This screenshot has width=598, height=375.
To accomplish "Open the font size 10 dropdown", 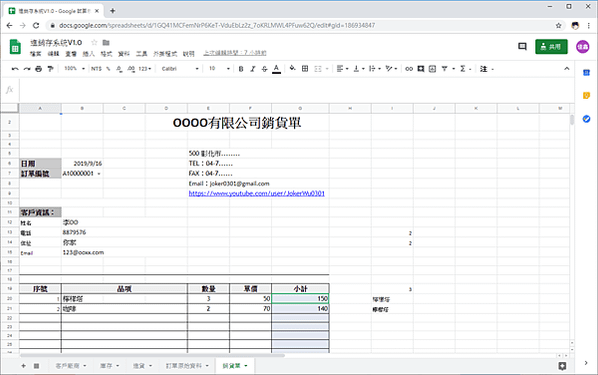I will (219, 69).
